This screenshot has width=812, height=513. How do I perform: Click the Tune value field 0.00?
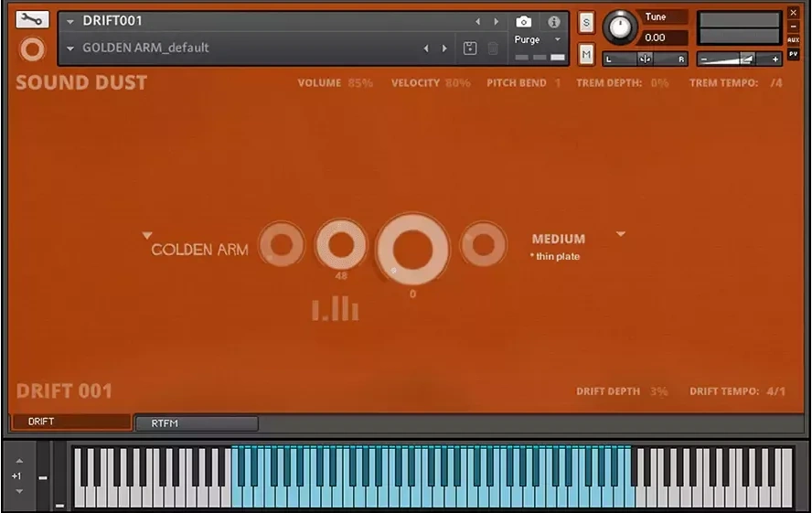(x=664, y=37)
